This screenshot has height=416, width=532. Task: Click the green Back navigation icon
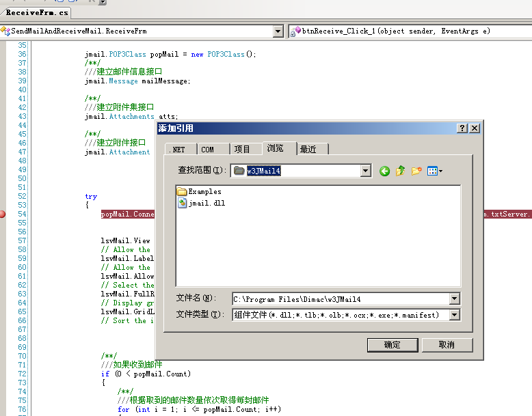384,171
